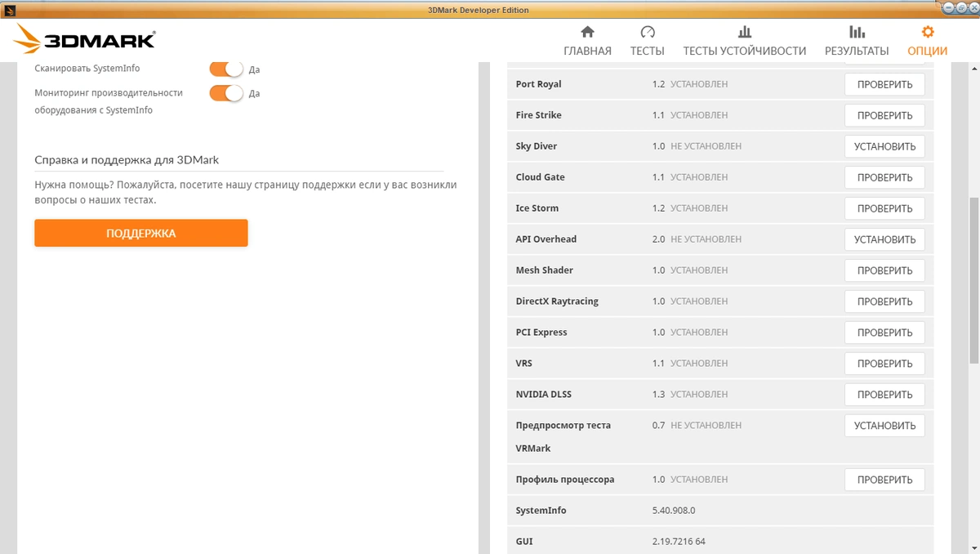Click the 3DMark logo
This screenshot has height=554, width=980.
pyautogui.click(x=84, y=39)
